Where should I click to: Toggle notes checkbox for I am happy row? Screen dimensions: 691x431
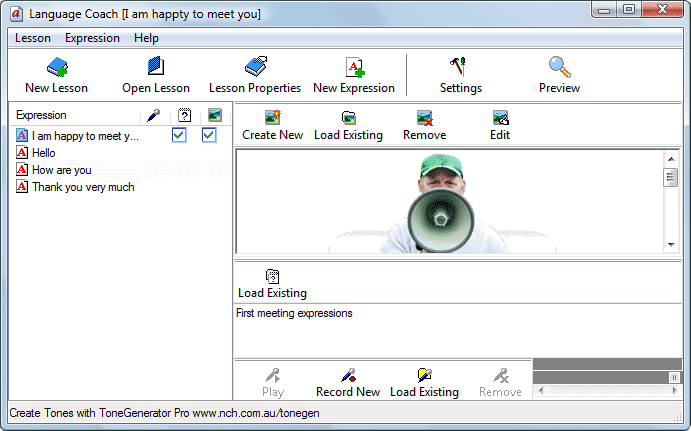coord(179,135)
